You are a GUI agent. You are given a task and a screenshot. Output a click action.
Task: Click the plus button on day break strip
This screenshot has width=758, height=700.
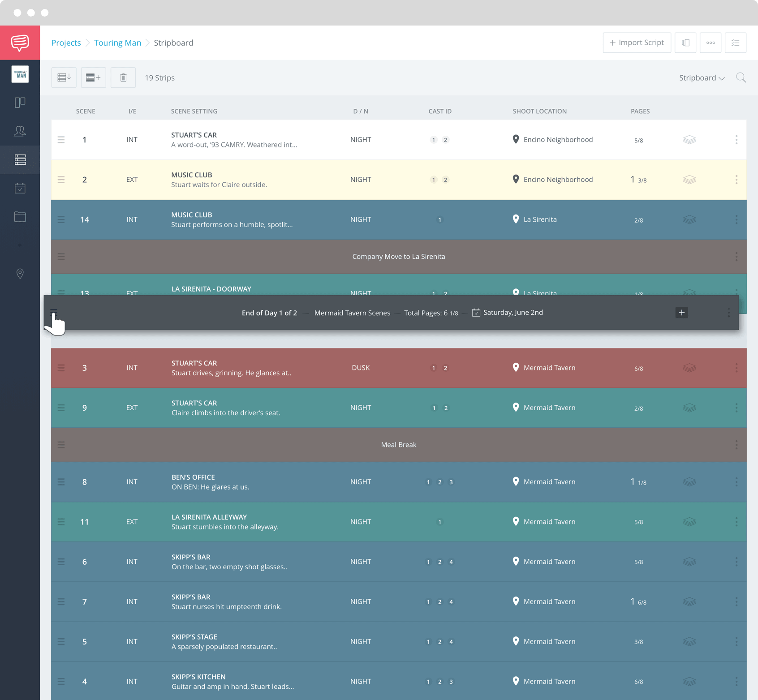pyautogui.click(x=681, y=313)
